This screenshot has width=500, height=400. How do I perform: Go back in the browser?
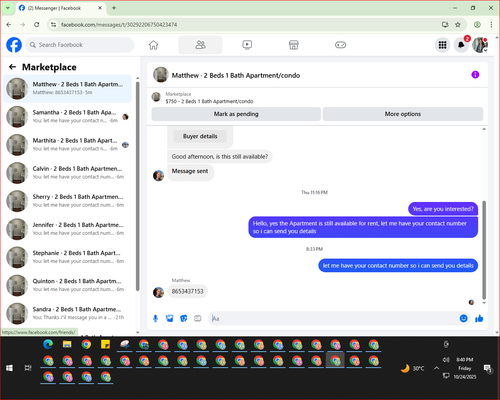pos(9,24)
